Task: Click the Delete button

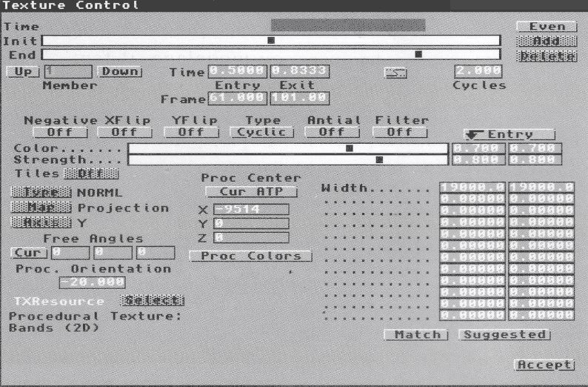Action: (x=547, y=56)
